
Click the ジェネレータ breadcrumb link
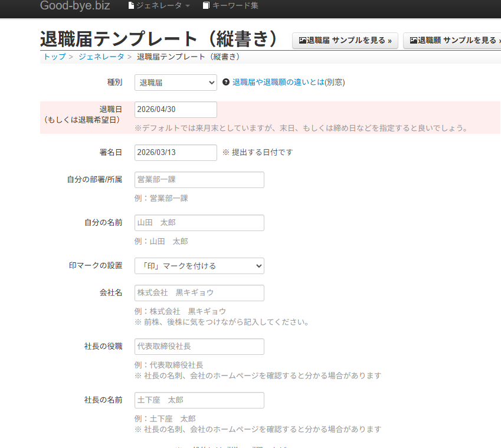point(101,57)
